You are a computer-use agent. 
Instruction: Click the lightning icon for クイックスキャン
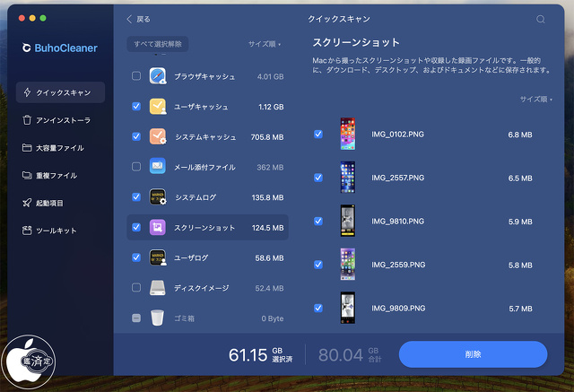pos(27,92)
